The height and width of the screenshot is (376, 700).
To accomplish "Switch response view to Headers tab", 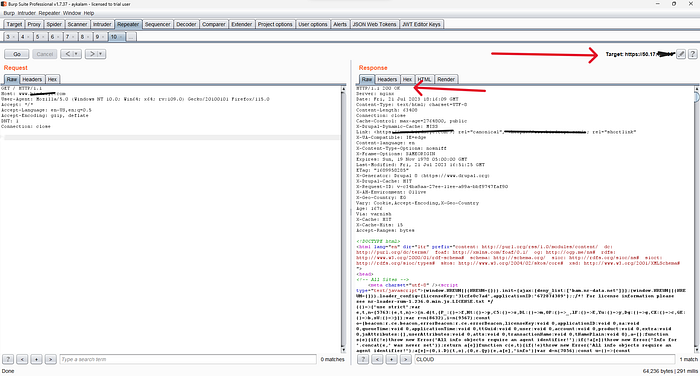I will pyautogui.click(x=387, y=79).
